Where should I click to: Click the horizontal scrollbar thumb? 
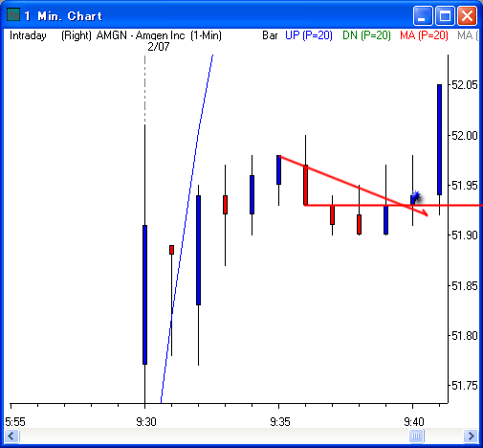416,436
